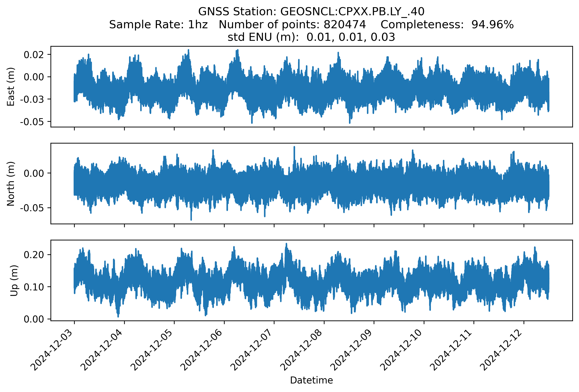Click the Datetime x-axis label
The width and height of the screenshot is (579, 392).
pos(311,380)
